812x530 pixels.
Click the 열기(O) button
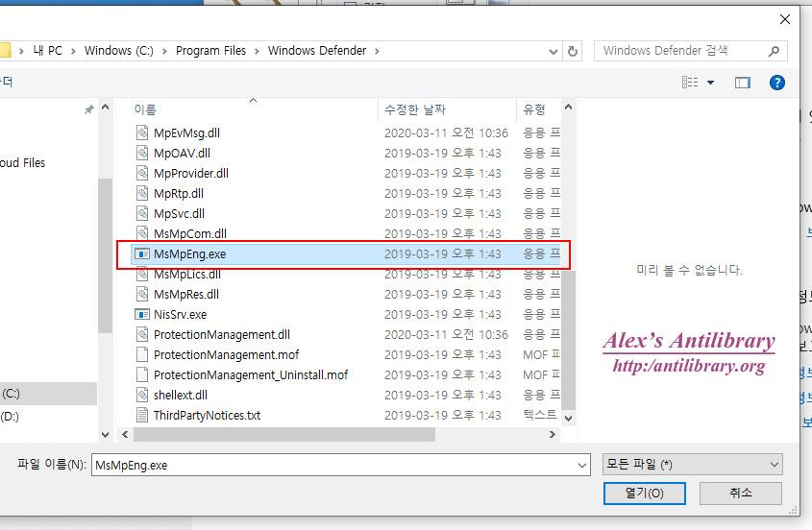click(644, 494)
